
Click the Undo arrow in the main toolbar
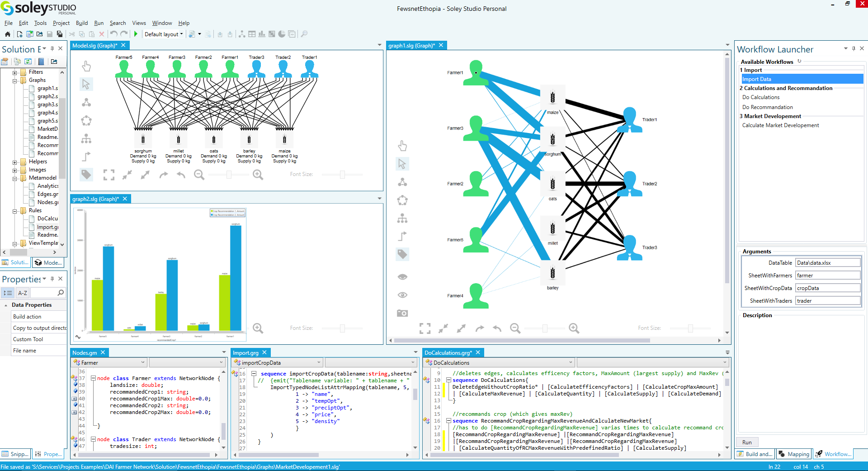click(x=113, y=34)
